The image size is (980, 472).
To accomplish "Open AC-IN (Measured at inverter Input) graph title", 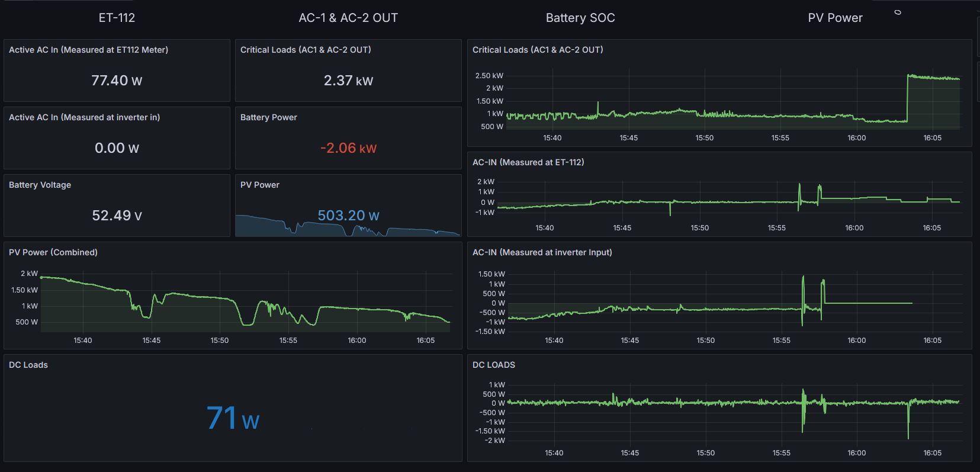I will click(x=542, y=252).
